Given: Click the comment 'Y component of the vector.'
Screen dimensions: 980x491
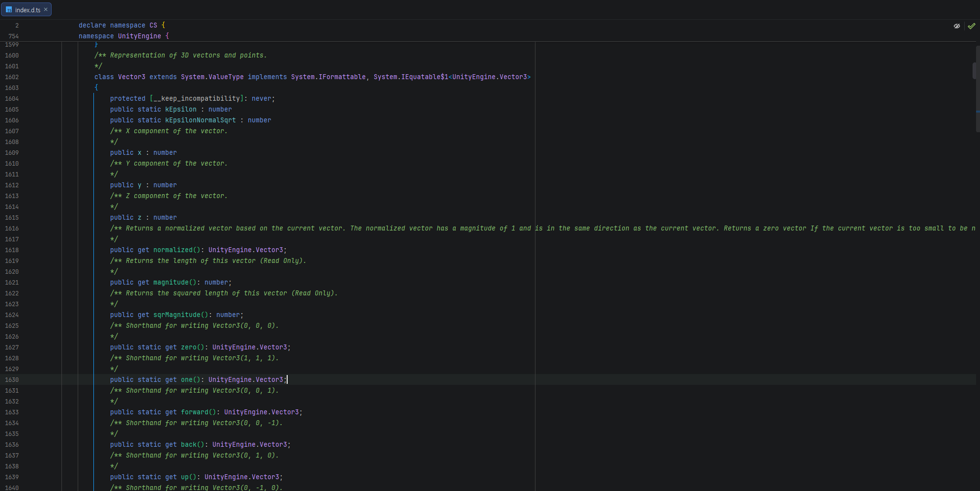Looking at the screenshot, I should [177, 164].
